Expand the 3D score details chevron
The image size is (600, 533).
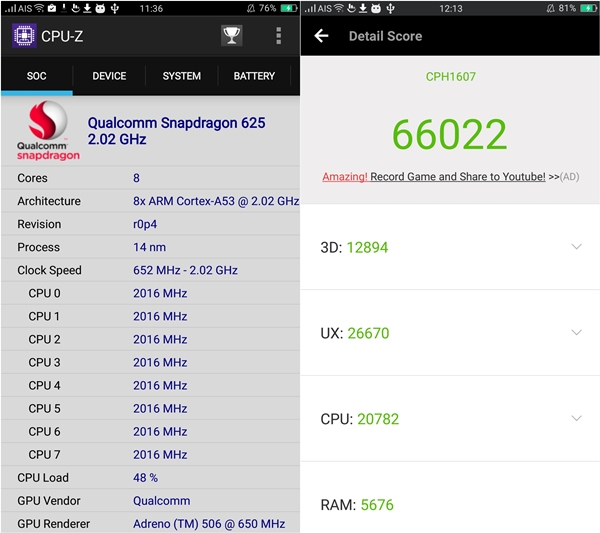click(x=576, y=246)
